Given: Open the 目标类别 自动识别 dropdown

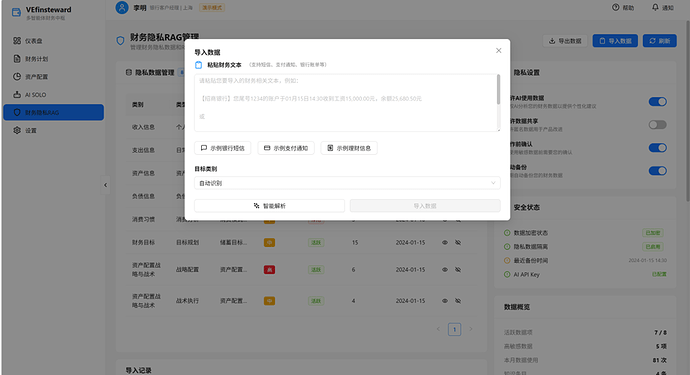Looking at the screenshot, I should 347,183.
